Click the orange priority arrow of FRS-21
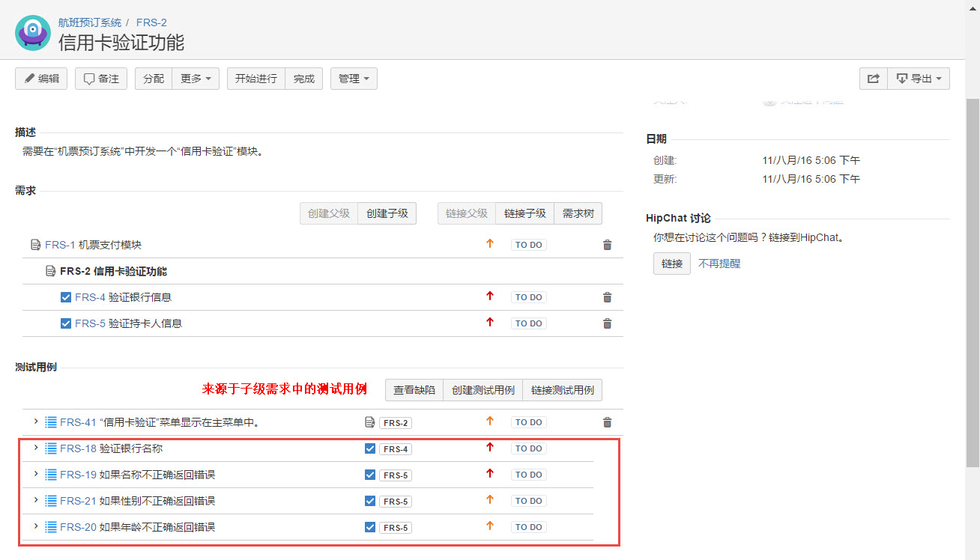The image size is (980, 560). point(490,499)
